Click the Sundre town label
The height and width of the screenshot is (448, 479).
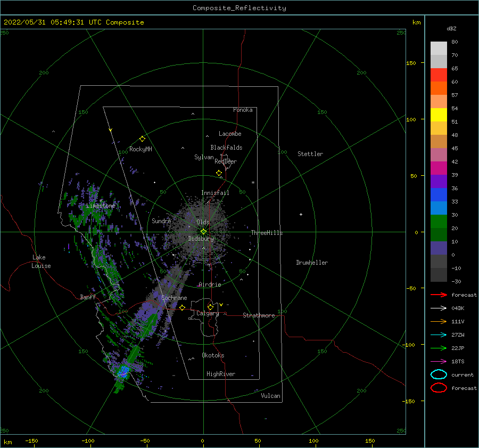pyautogui.click(x=161, y=221)
